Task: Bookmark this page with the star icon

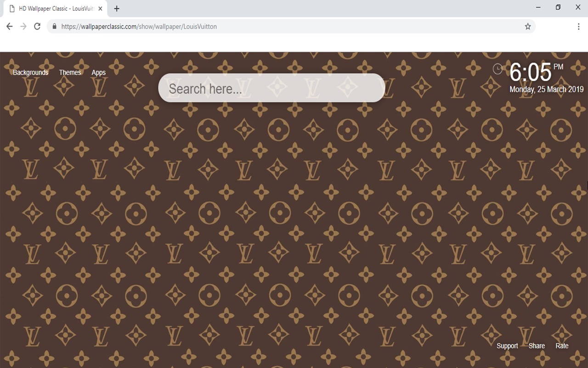Action: pyautogui.click(x=528, y=27)
